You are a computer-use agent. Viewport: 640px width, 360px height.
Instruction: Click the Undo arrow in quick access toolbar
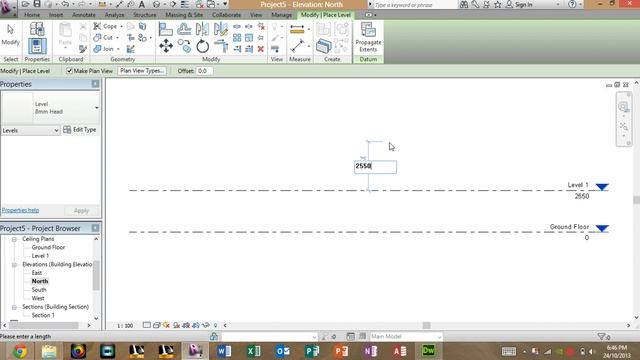65,4
